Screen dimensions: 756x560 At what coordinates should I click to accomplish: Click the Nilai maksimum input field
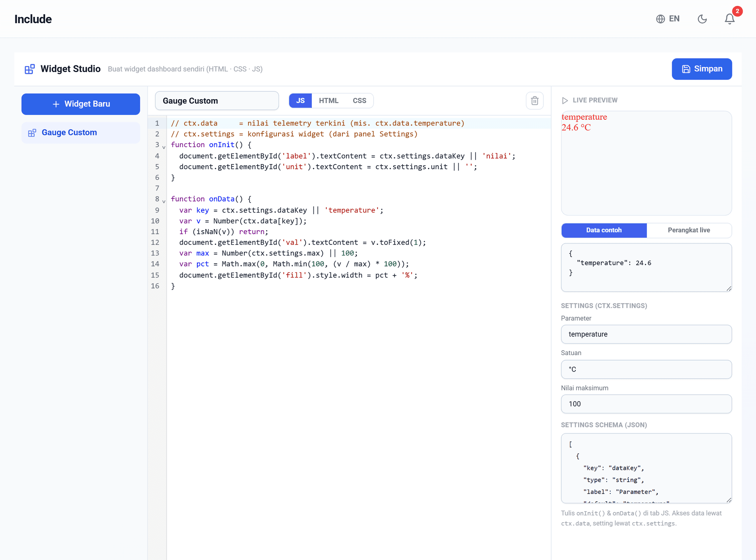646,404
